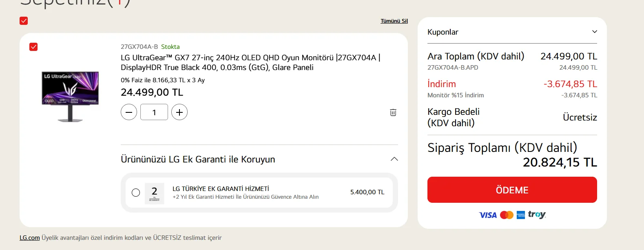
Task: Click the LG TÜRKİYE EK GARANTİ HİZMETİ title
Action: pos(221,189)
